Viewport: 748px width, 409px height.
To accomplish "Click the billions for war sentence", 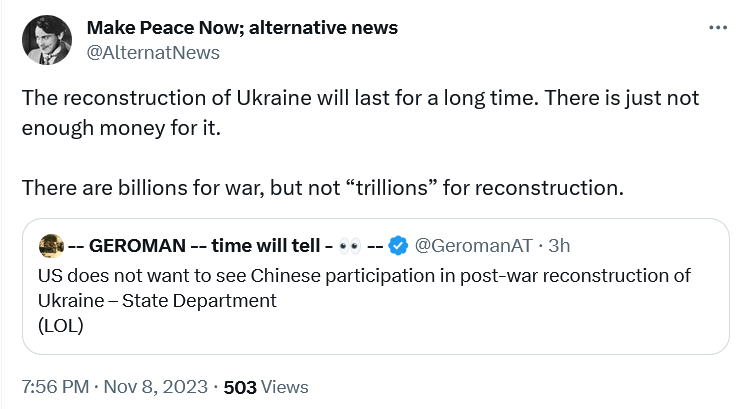I will click(x=322, y=187).
